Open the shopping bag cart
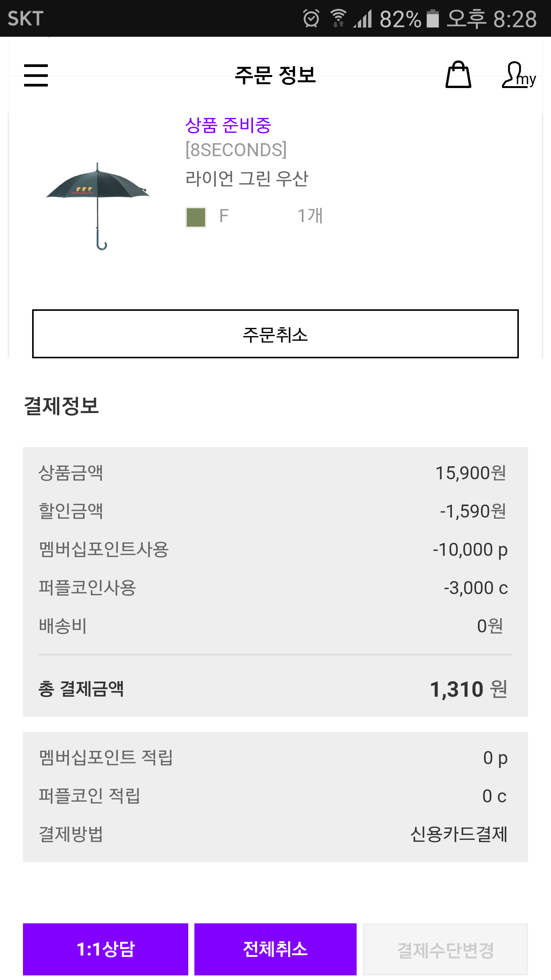This screenshot has height=980, width=551. (458, 75)
